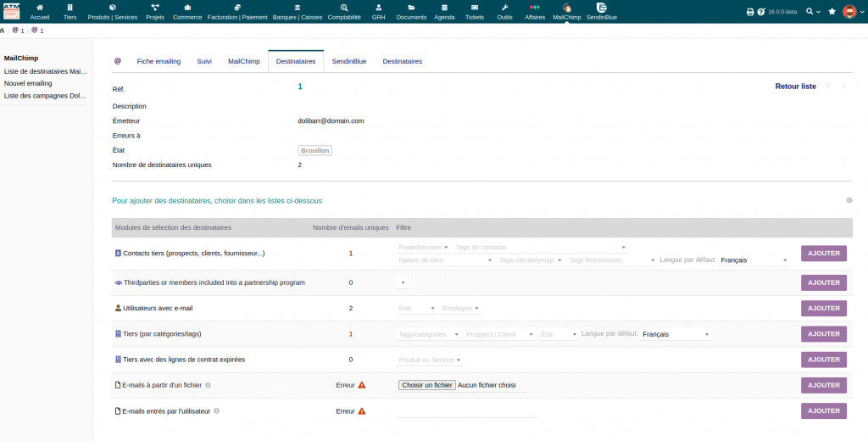868x441 pixels.
Task: Open the Accueil home icon
Action: pyautogui.click(x=40, y=8)
